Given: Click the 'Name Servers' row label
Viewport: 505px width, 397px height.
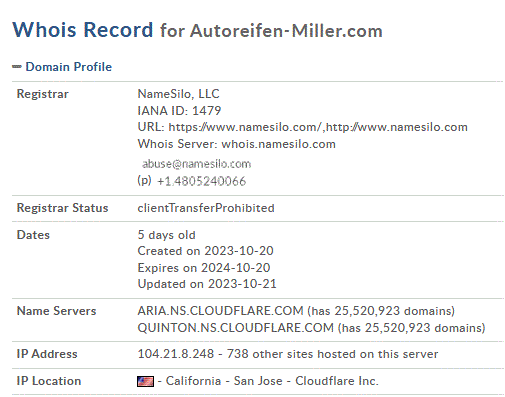Looking at the screenshot, I should click(x=56, y=311).
